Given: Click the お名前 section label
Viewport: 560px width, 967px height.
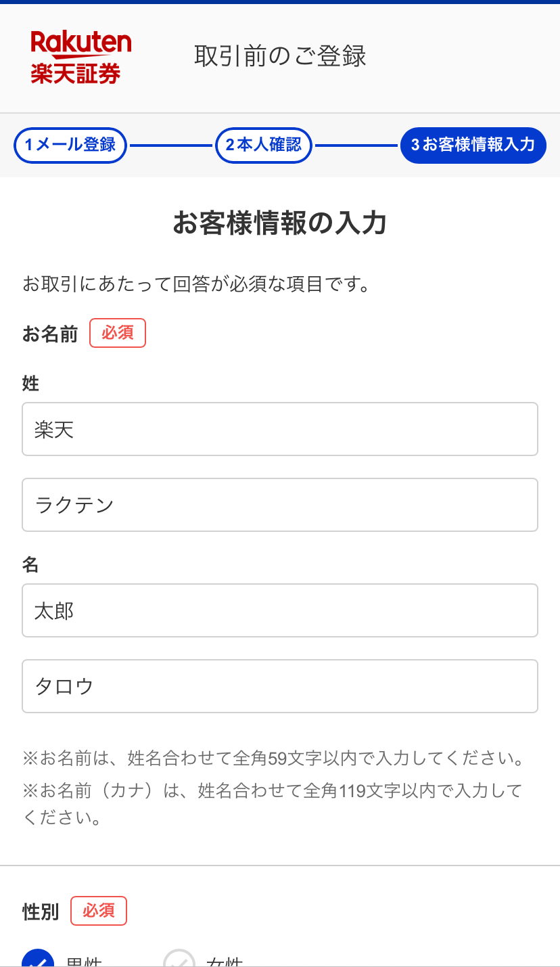Looking at the screenshot, I should pyautogui.click(x=50, y=334).
